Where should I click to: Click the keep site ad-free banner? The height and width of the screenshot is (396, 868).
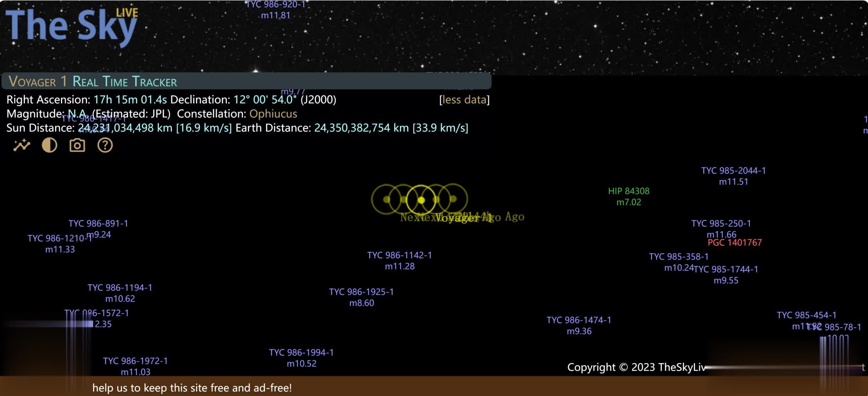pyautogui.click(x=192, y=388)
